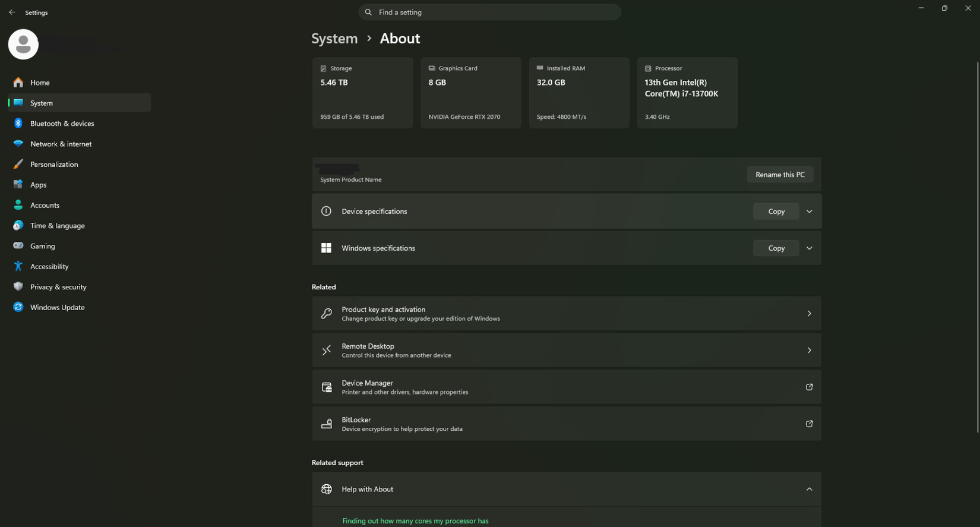Expand Windows specifications chevron

(x=809, y=248)
